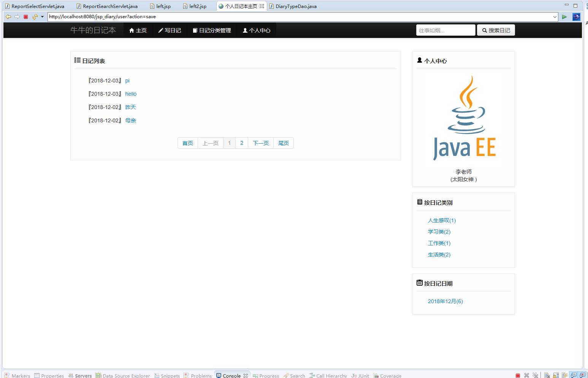Image resolution: width=588 pixels, height=378 pixels.
Task: Open the left.jsp editor tab
Action: [x=160, y=6]
